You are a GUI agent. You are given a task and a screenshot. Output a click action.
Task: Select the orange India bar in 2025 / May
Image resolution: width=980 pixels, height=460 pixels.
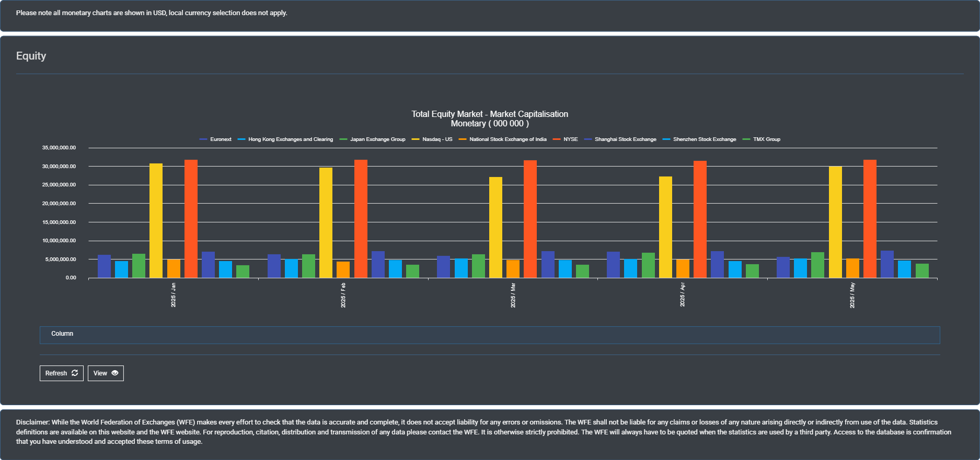pos(852,268)
